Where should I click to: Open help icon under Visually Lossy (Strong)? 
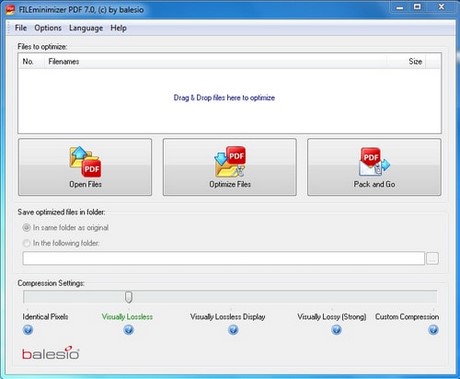tap(337, 330)
